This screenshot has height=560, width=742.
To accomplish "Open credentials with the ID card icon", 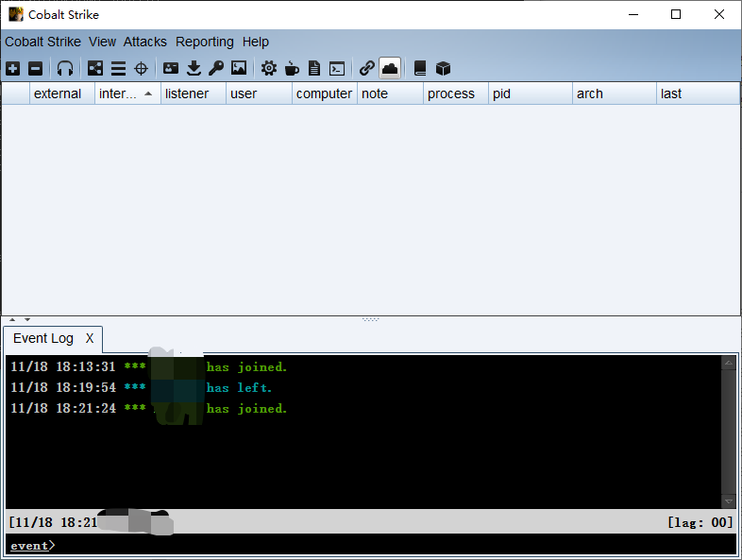I will pyautogui.click(x=171, y=68).
